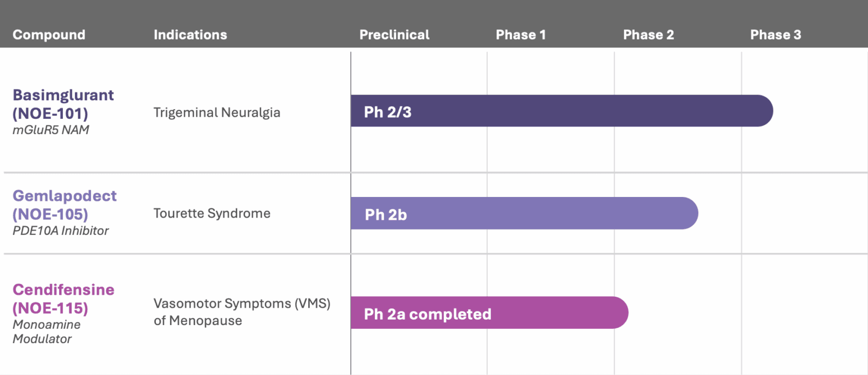
Task: Select the Indications column header
Action: [190, 35]
